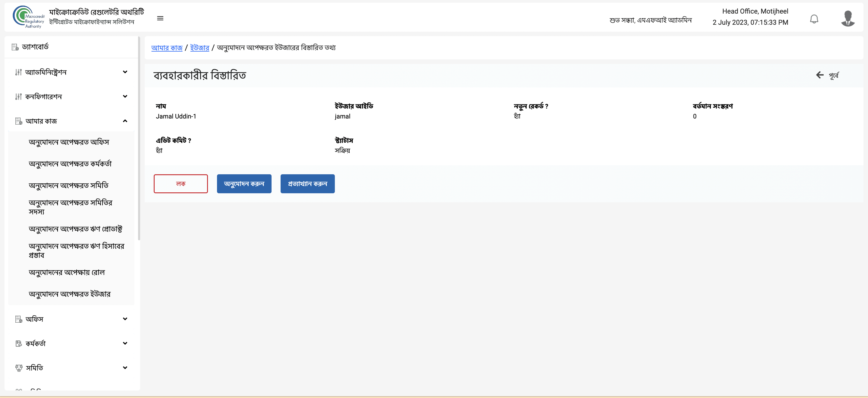Click the Head Office, Motijheel text
The height and width of the screenshot is (398, 868).
click(x=755, y=11)
